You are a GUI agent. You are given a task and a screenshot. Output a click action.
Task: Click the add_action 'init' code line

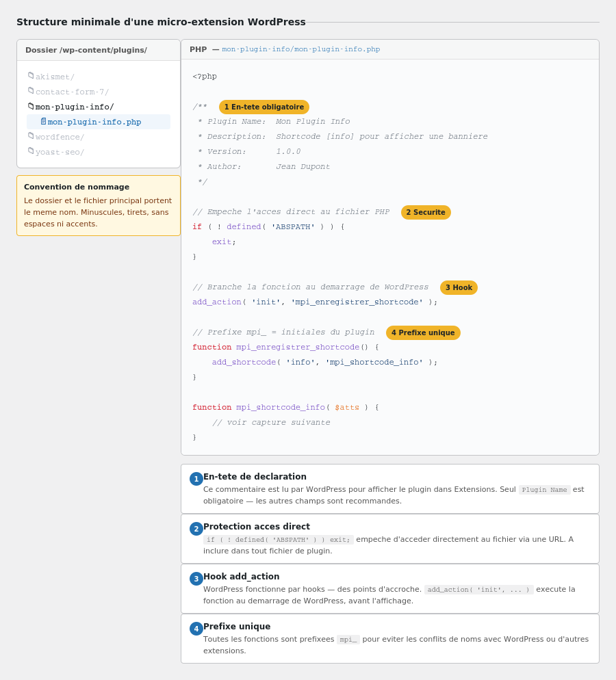pyautogui.click(x=315, y=302)
